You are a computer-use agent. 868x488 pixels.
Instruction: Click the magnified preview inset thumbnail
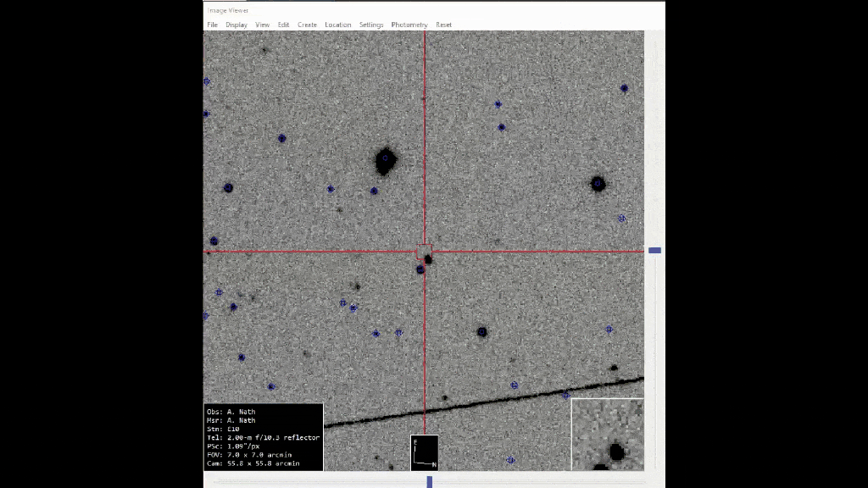(607, 434)
